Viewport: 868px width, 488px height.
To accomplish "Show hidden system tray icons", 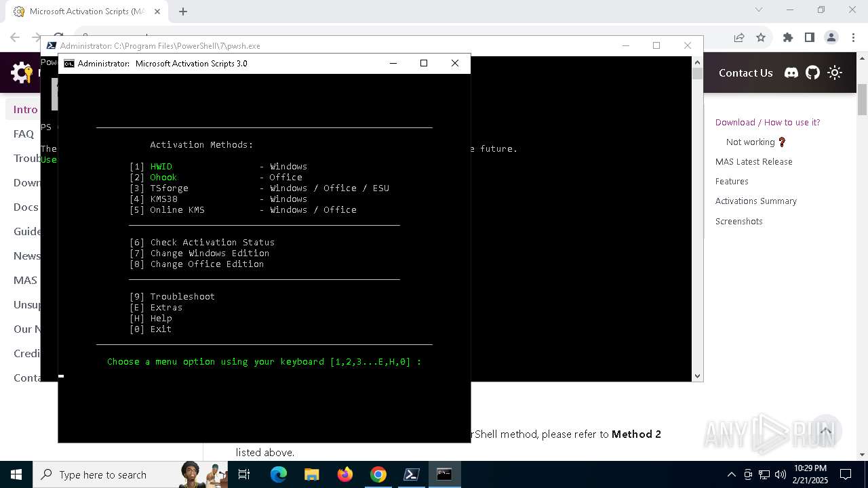I will tap(731, 474).
